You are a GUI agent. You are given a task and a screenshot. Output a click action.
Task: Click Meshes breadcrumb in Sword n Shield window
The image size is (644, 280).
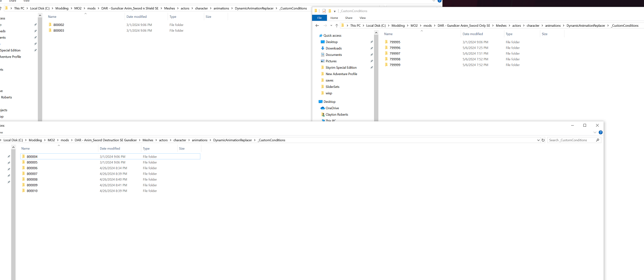pos(169,8)
